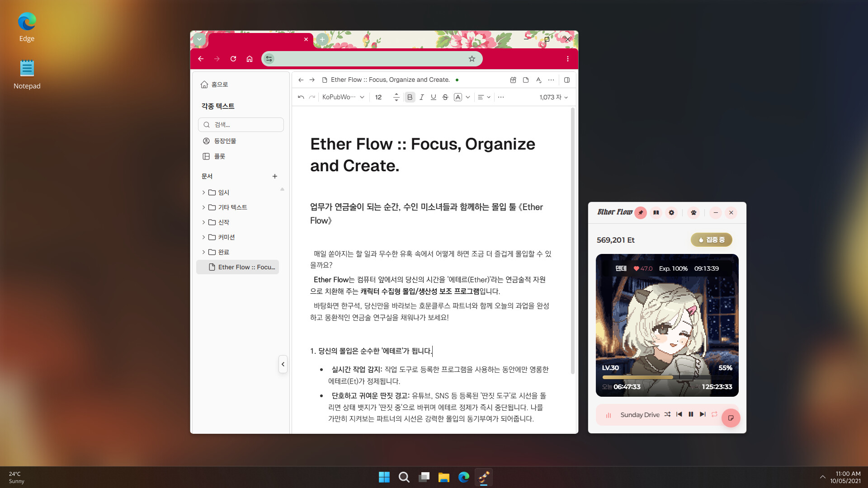Select the Ether Flow document in sidebar
Viewport: 868px width, 488px height.
click(x=238, y=267)
